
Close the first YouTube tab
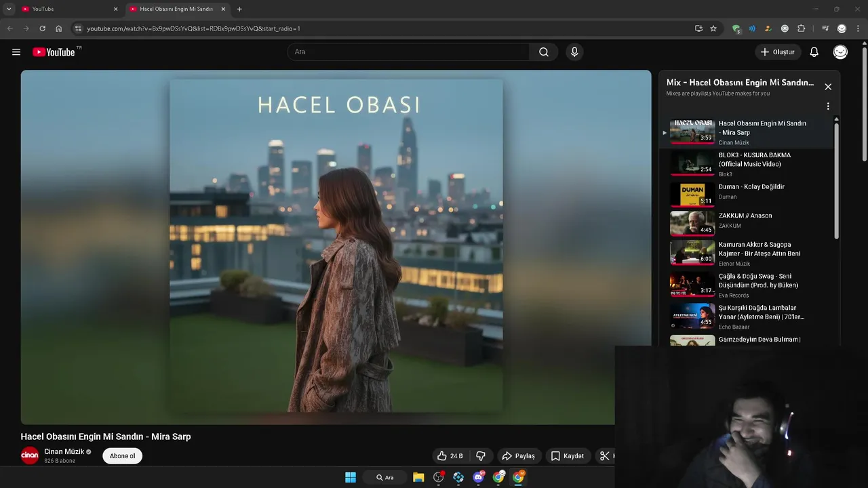115,9
